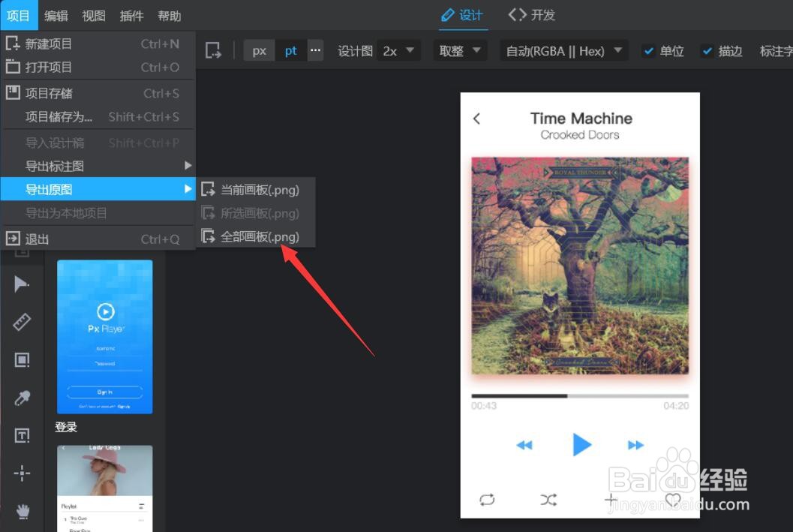Viewport: 793px width, 532px height.
Task: Open the 登录 artboard thumbnail
Action: 105,337
